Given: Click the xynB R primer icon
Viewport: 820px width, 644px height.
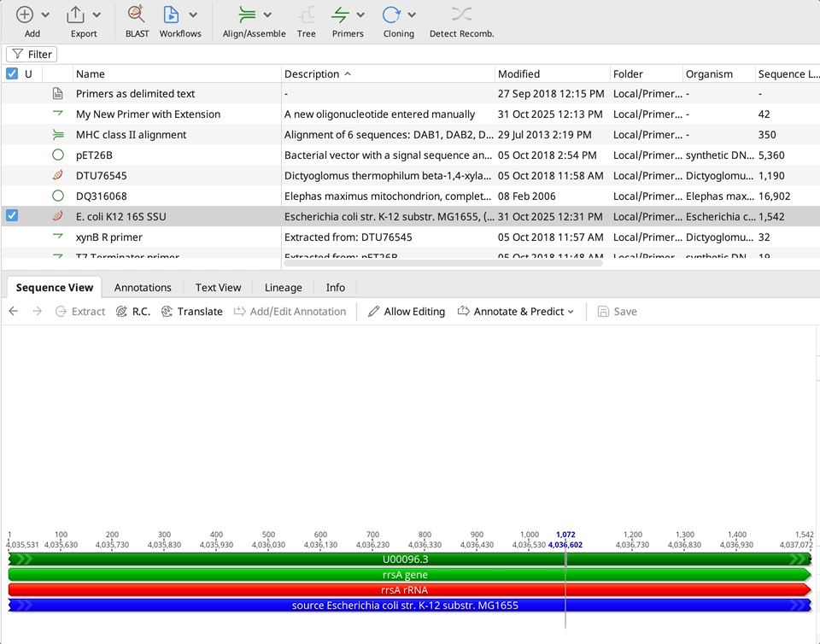Looking at the screenshot, I should 58,236.
